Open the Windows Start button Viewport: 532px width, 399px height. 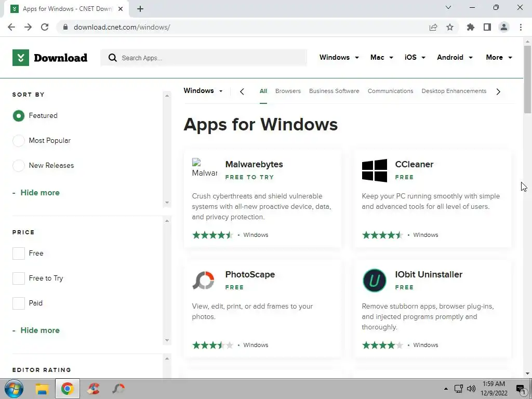pos(14,389)
